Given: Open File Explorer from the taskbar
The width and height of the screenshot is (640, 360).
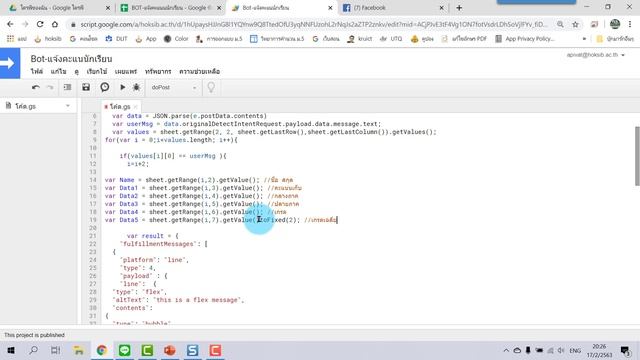Looking at the screenshot, I should pos(78,350).
